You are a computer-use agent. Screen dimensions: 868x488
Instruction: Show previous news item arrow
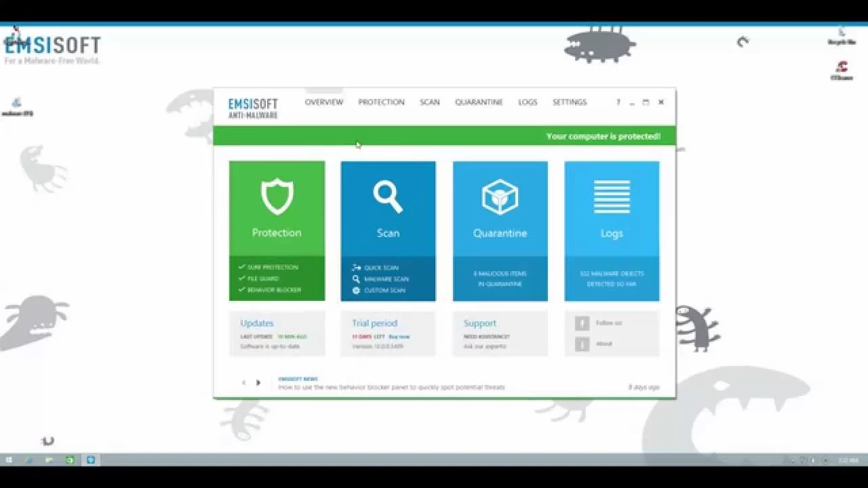[x=244, y=383]
